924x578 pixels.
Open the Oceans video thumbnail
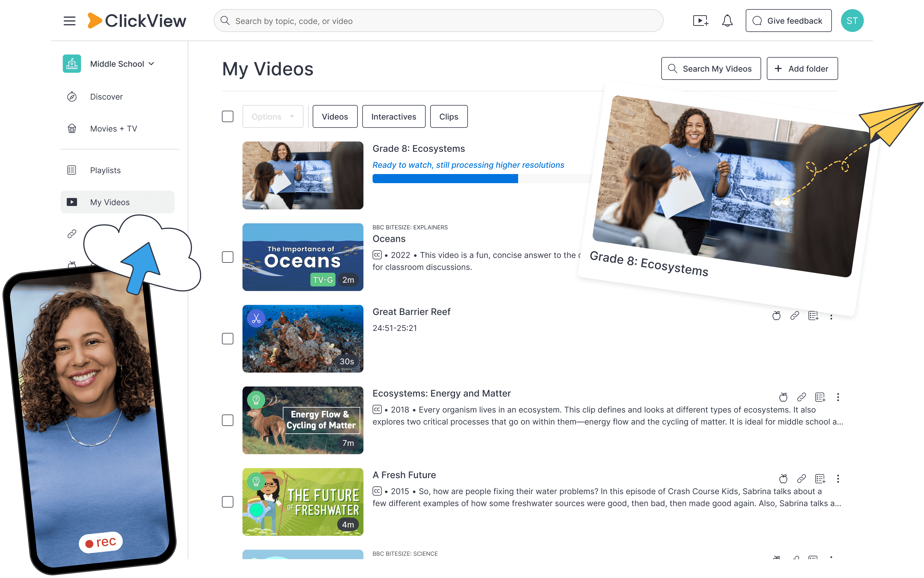click(303, 257)
